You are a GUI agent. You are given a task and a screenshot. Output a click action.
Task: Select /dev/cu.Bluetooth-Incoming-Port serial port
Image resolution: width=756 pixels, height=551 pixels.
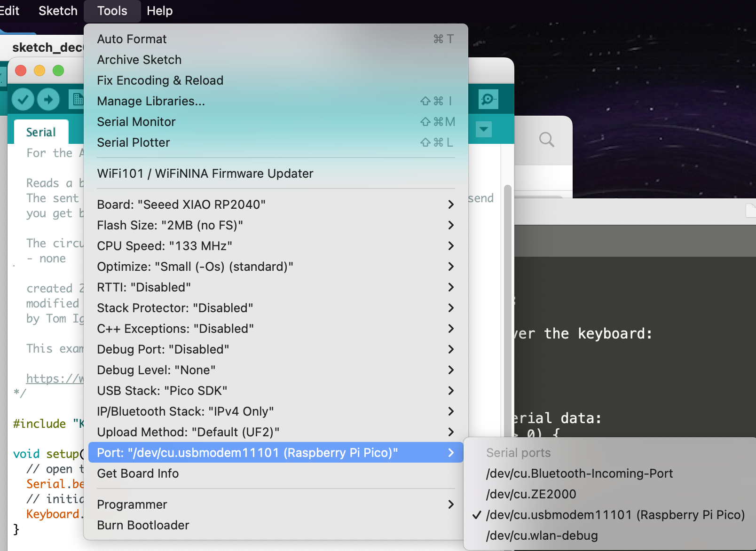coord(611,473)
